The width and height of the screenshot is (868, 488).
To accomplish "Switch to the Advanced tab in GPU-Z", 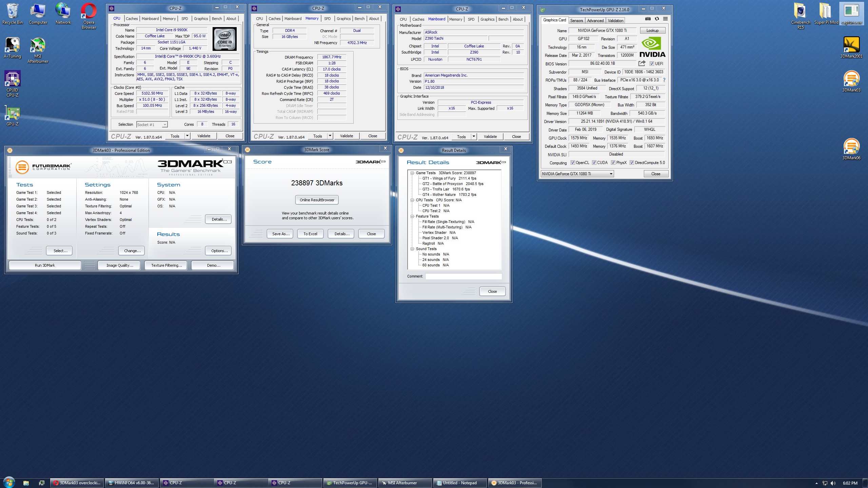I will 595,20.
